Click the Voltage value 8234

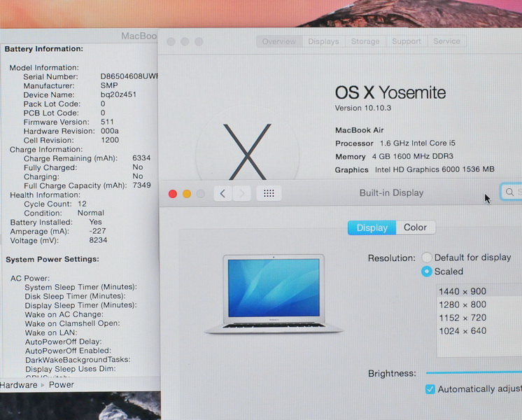tap(98, 240)
